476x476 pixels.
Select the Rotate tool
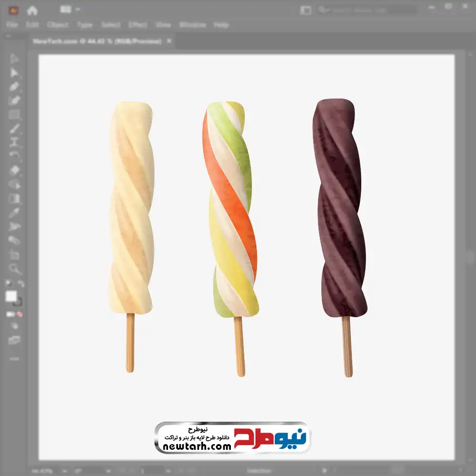coord(14,156)
